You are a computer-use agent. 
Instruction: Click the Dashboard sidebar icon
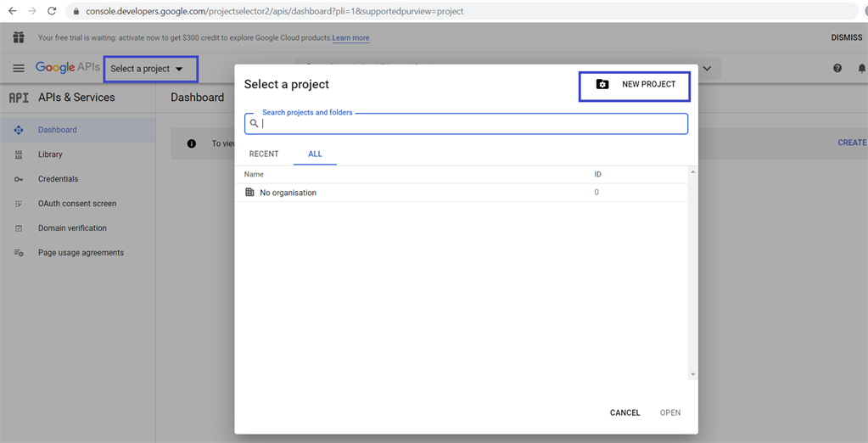coord(19,130)
